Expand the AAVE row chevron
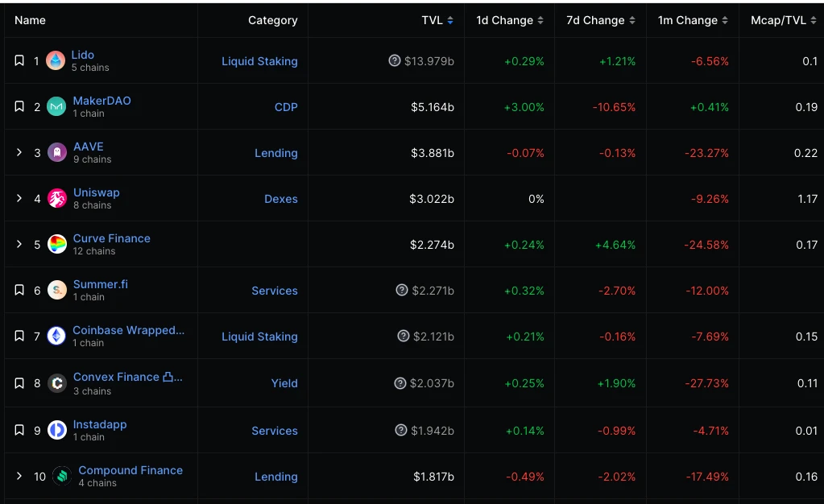Viewport: 824px width, 504px height. 19,152
